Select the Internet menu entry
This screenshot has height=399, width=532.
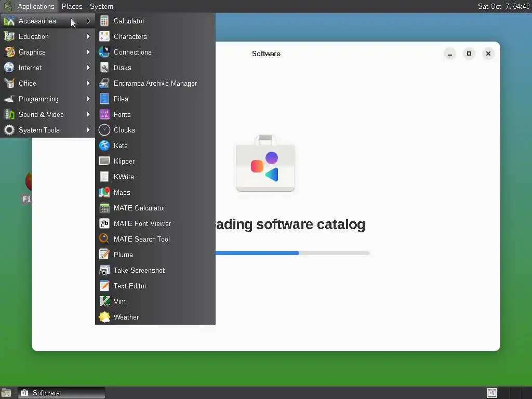(x=47, y=68)
